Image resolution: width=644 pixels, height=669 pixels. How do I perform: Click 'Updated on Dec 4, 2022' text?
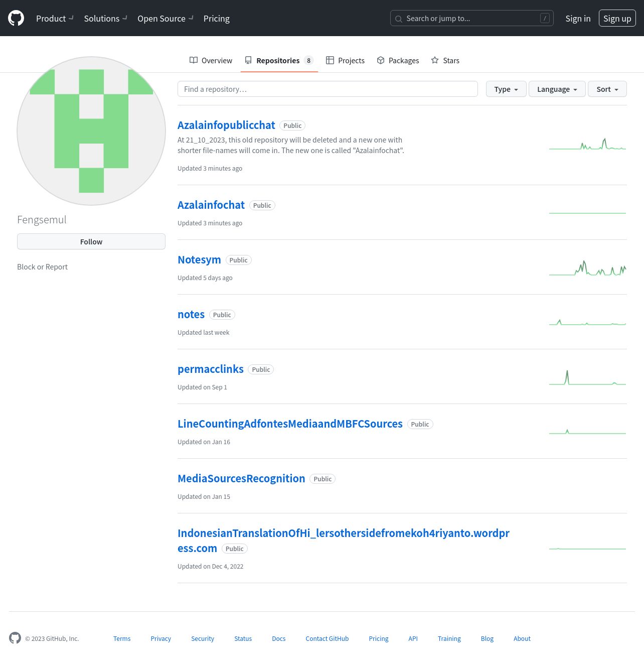tap(211, 566)
